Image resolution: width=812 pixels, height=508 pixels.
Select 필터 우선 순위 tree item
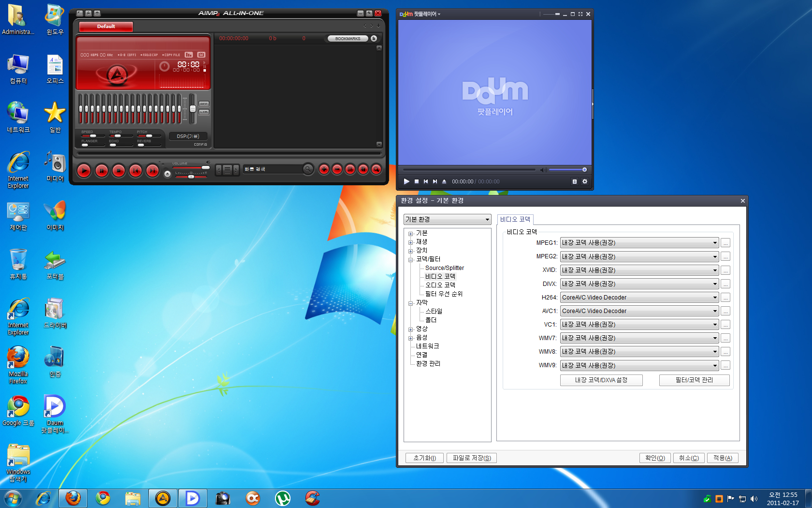click(444, 294)
